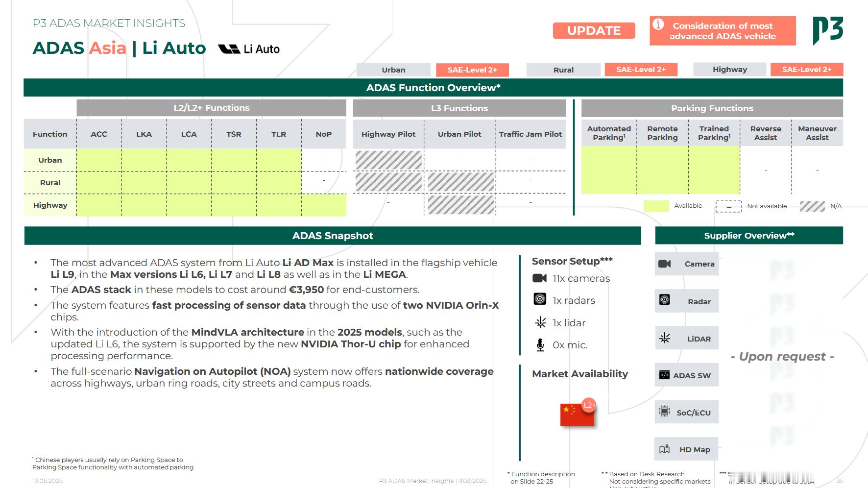Viewport: 868px width, 488px height.
Task: Click the info icon in the consideration box
Action: [658, 24]
